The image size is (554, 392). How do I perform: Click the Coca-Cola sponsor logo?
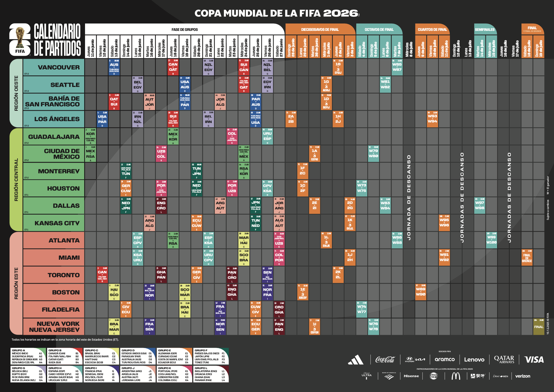[x=385, y=359]
